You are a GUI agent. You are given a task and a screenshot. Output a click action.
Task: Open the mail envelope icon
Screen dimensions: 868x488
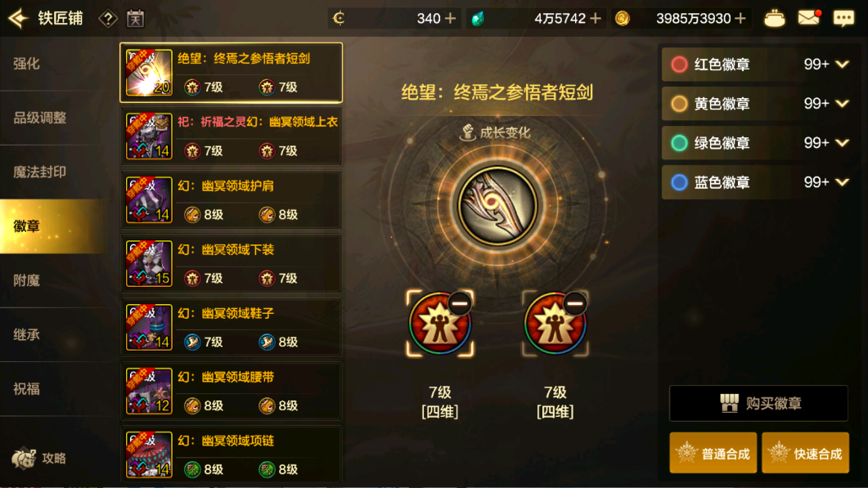click(x=809, y=18)
